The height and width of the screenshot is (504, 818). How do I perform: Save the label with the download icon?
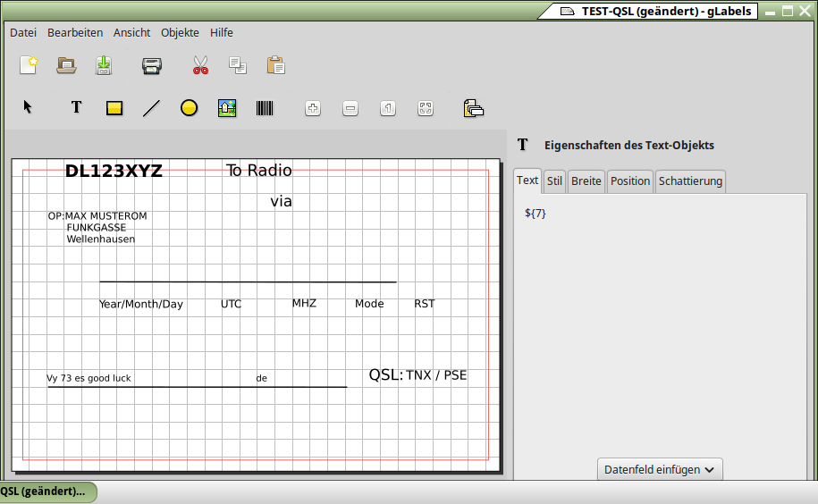pos(104,65)
